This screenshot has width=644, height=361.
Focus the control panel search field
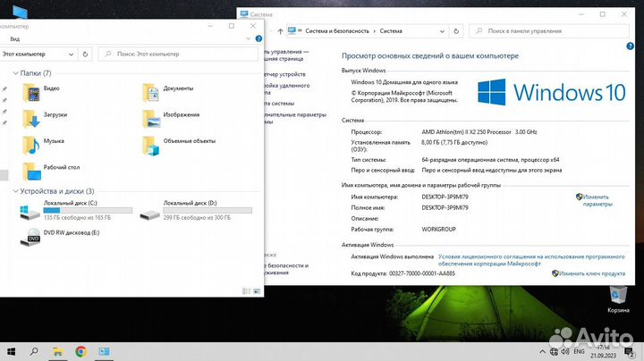point(548,31)
